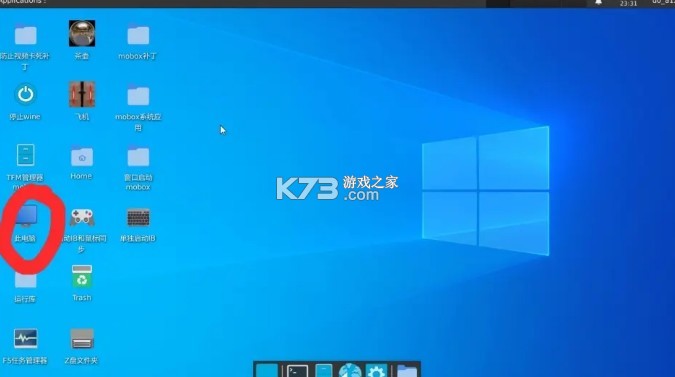Click the show desktop dock icon
Image resolution: width=675 pixels, height=377 pixels.
point(267,371)
